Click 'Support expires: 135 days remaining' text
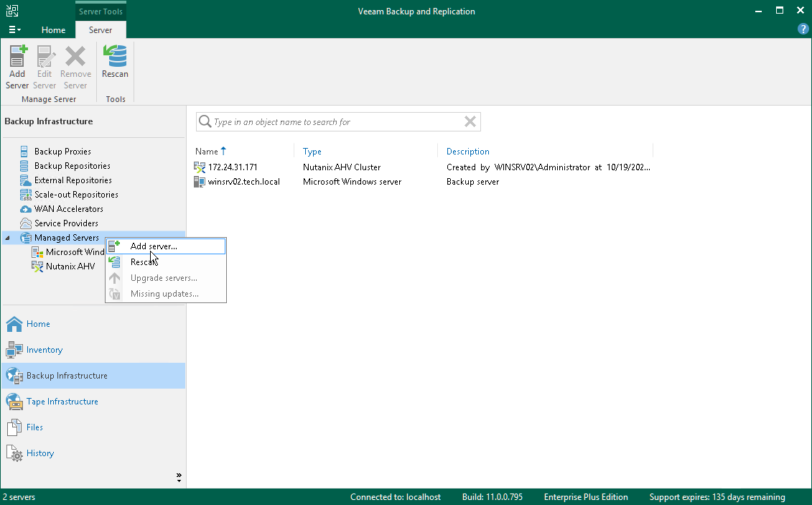The width and height of the screenshot is (812, 505). click(717, 497)
